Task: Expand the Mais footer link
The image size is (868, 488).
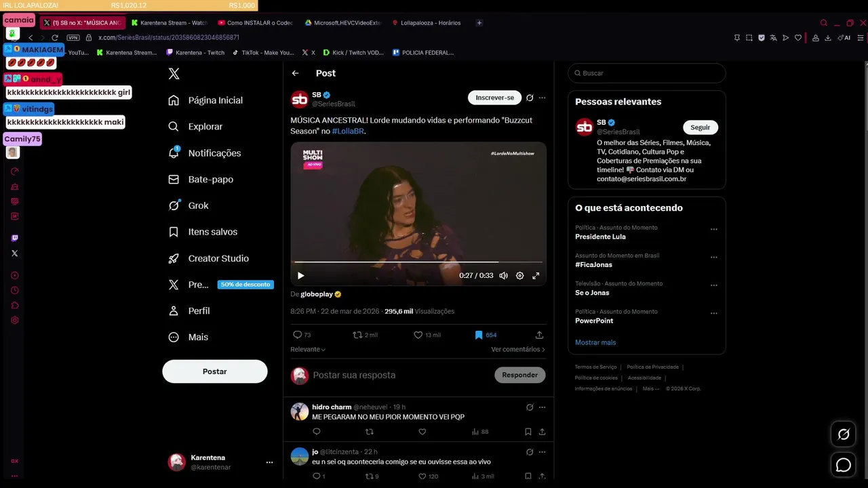Action: click(x=651, y=389)
